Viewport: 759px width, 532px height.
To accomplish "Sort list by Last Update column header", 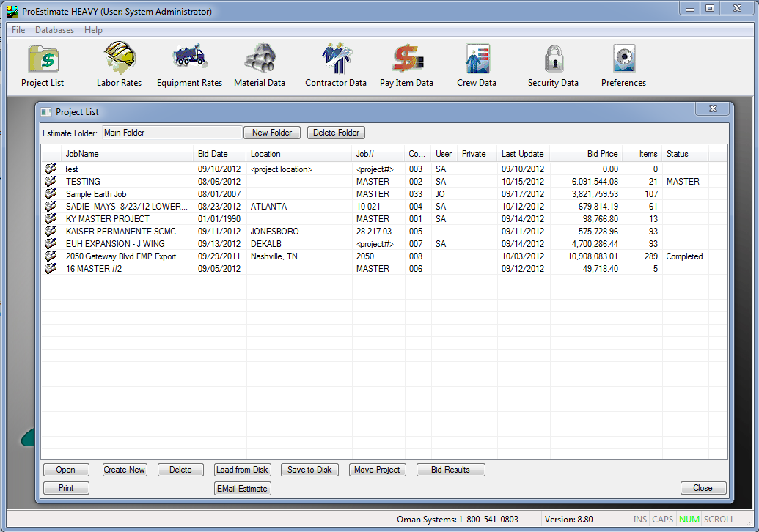I will pos(524,154).
